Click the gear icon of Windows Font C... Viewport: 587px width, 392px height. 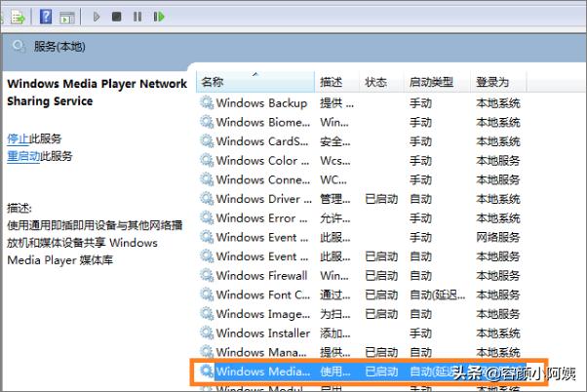207,294
